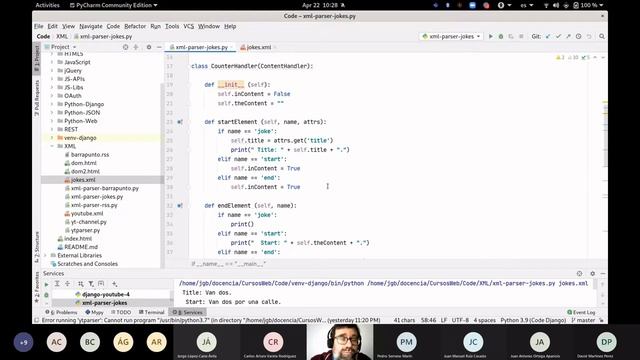Open the File menu
Image resolution: width=640 pixels, height=360 pixels.
point(39,26)
